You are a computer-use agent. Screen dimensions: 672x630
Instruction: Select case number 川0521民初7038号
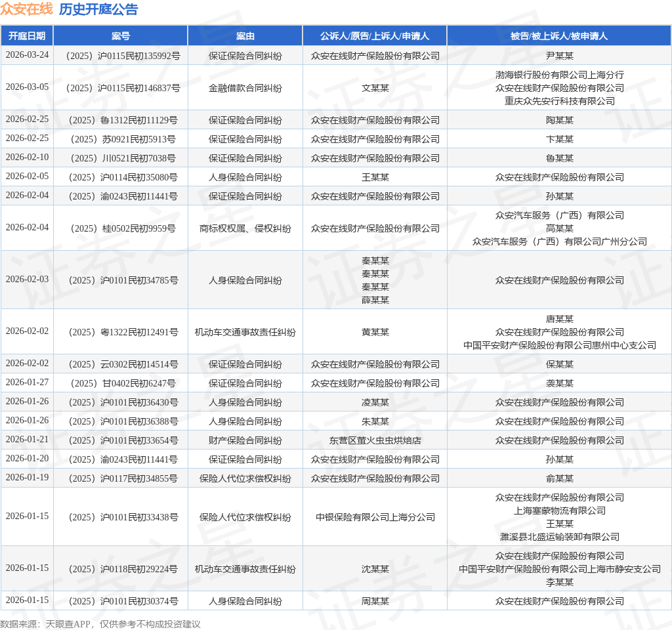[123, 158]
